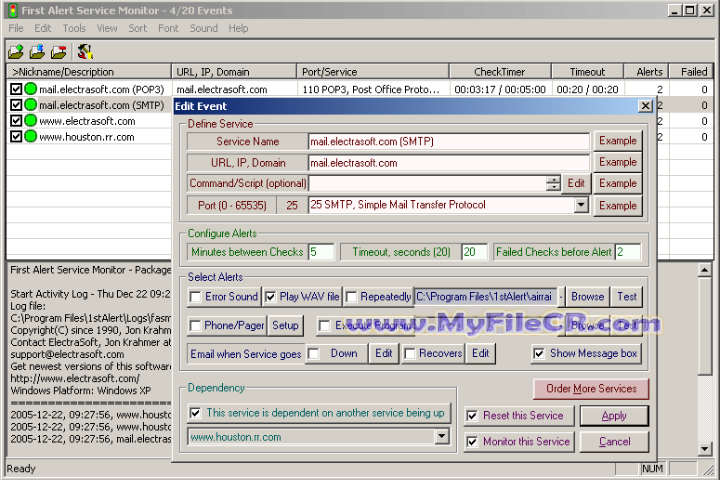The image size is (720, 480).
Task: Click Browse for the WAV file path
Action: pyautogui.click(x=588, y=297)
